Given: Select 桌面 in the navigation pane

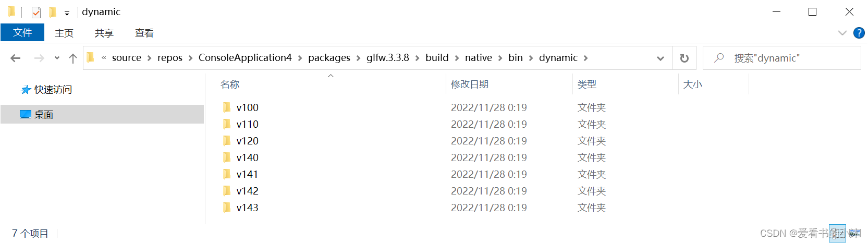Looking at the screenshot, I should 44,115.
